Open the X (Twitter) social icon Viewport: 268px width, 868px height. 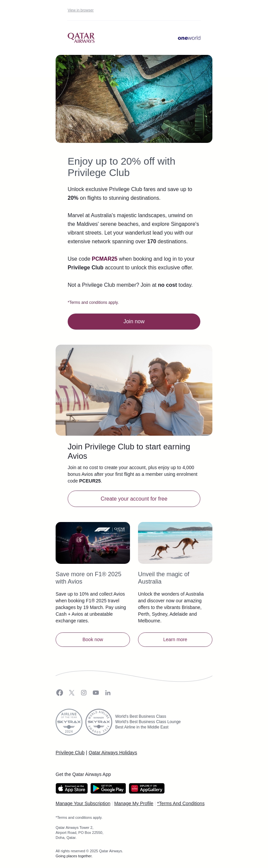72,692
